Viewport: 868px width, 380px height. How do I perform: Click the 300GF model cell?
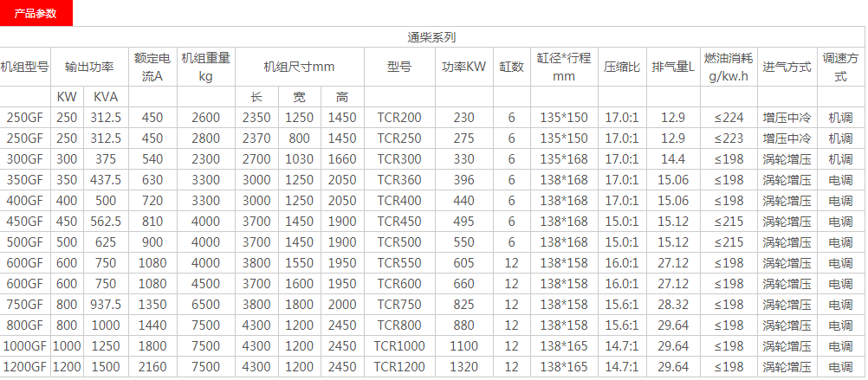[x=25, y=159]
